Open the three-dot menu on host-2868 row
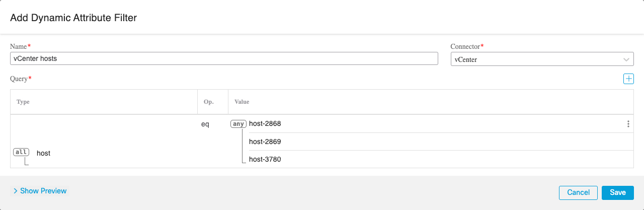 coord(628,124)
